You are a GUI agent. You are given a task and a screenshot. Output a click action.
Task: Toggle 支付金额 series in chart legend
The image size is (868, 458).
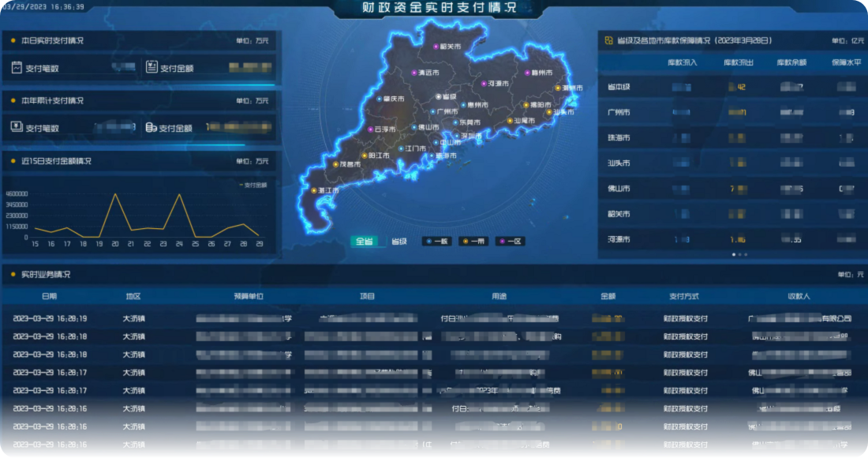pyautogui.click(x=253, y=185)
